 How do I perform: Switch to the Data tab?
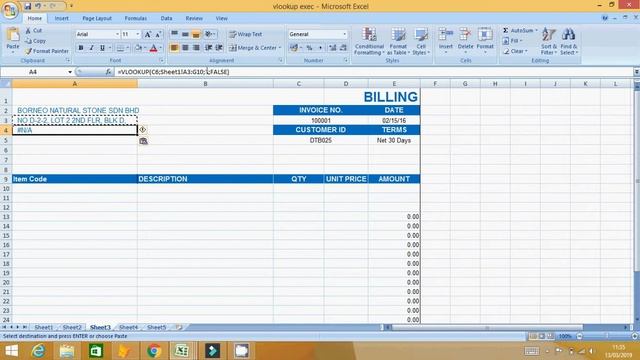pos(166,18)
